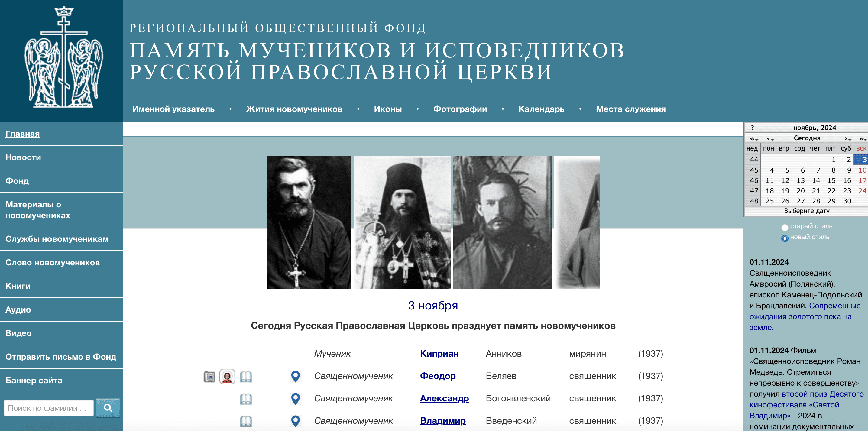868x431 pixels.
Task: Open Баннер сайта sidebar item
Action: tap(62, 381)
